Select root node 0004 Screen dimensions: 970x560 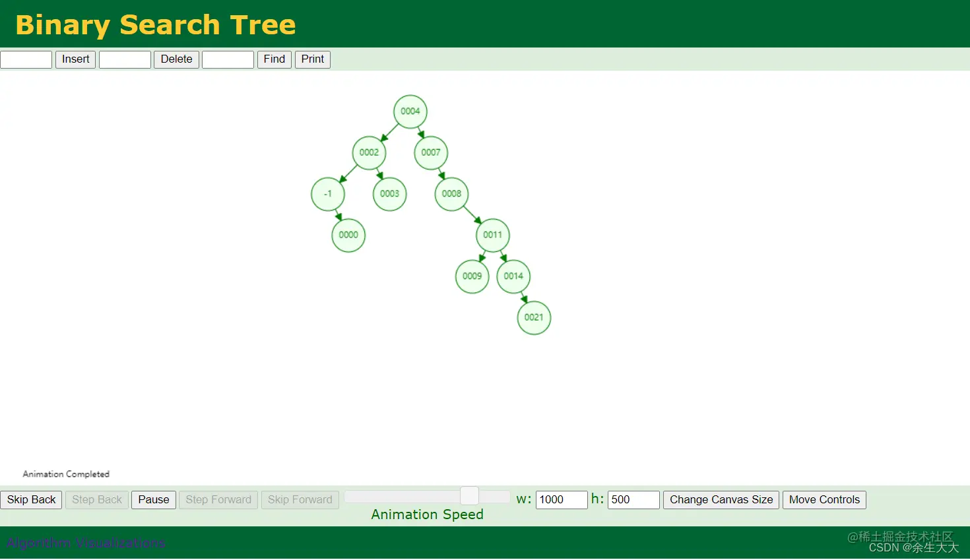coord(410,111)
